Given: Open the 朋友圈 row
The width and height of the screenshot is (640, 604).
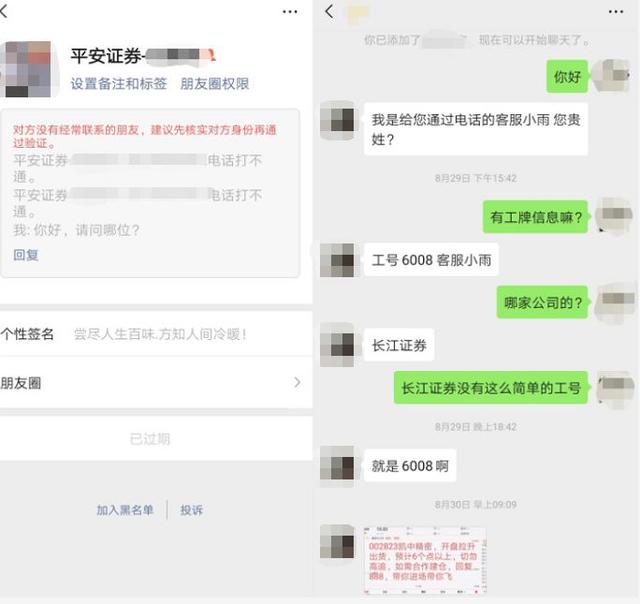Looking at the screenshot, I should (156, 383).
